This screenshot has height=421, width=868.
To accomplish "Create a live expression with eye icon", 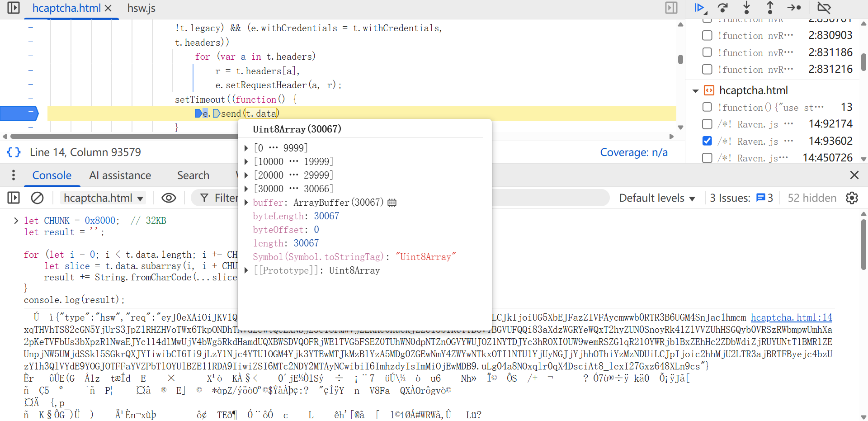I will [x=169, y=198].
